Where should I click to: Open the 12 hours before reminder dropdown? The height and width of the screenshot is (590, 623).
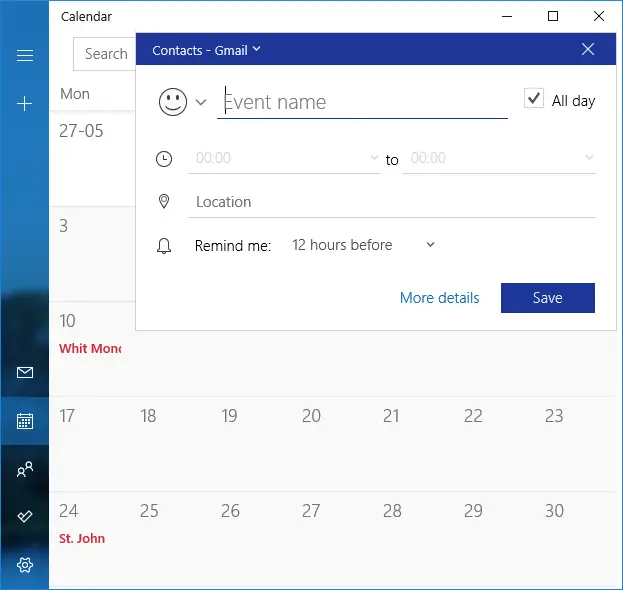coord(363,245)
